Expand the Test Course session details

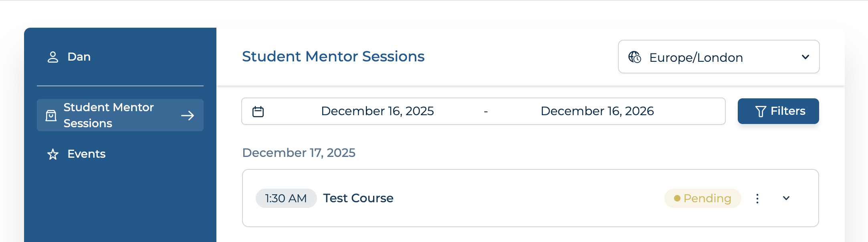tap(786, 198)
